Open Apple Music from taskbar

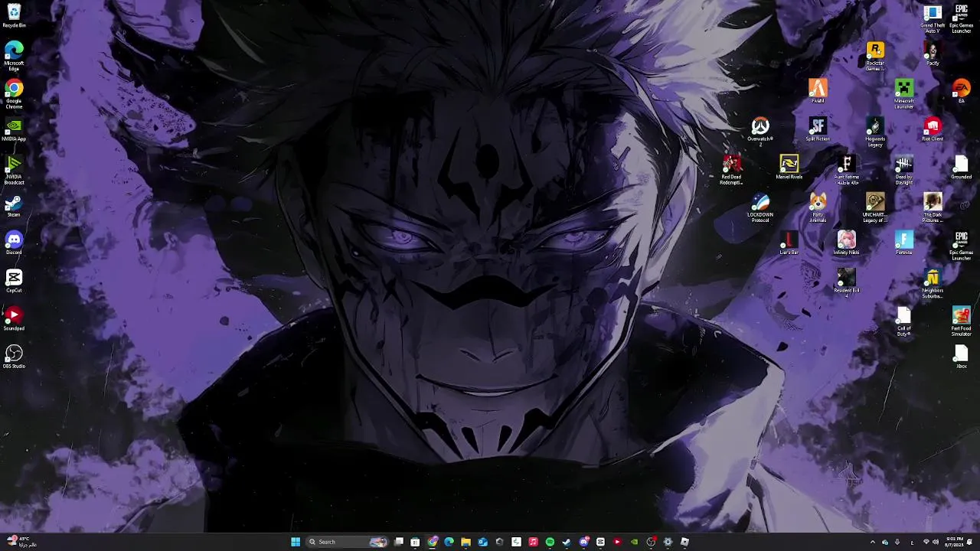point(534,542)
